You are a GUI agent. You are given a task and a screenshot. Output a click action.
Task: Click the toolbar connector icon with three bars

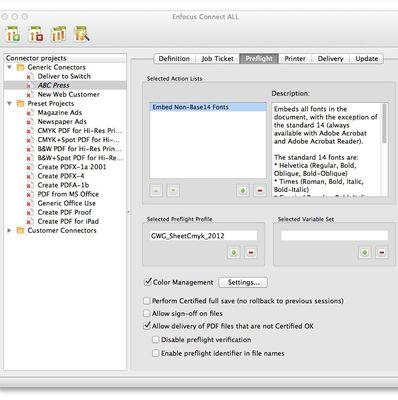tap(59, 34)
